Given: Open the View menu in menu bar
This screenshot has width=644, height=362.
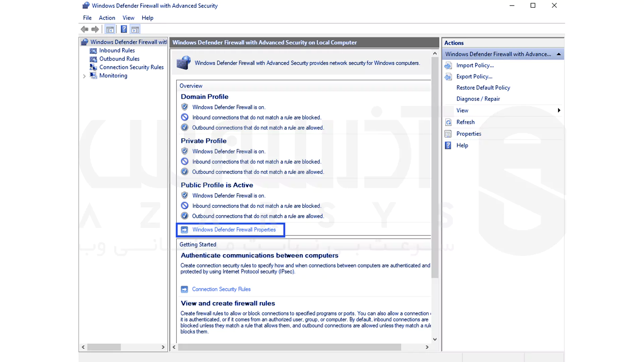Looking at the screenshot, I should tap(128, 18).
